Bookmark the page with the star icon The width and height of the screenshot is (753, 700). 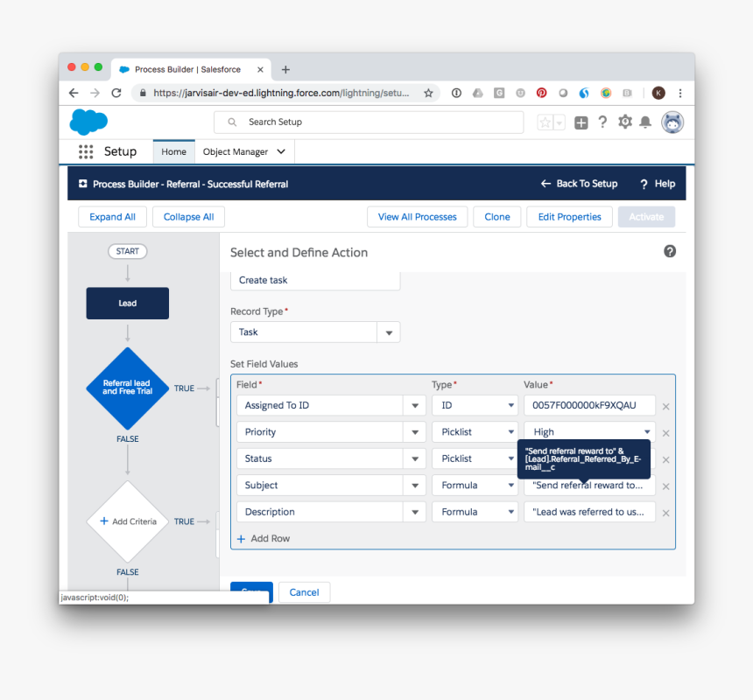coord(428,93)
